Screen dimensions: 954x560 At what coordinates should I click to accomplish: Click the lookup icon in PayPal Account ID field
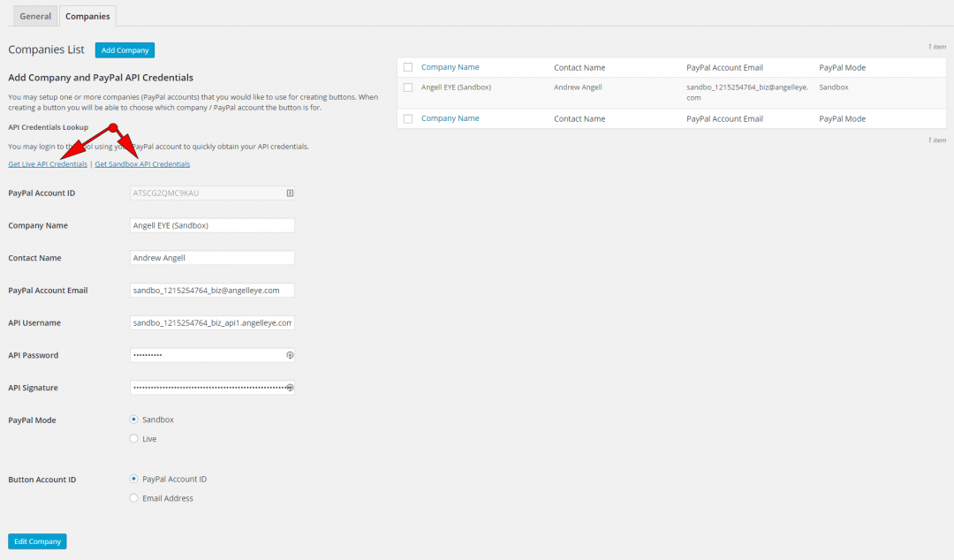[x=290, y=193]
